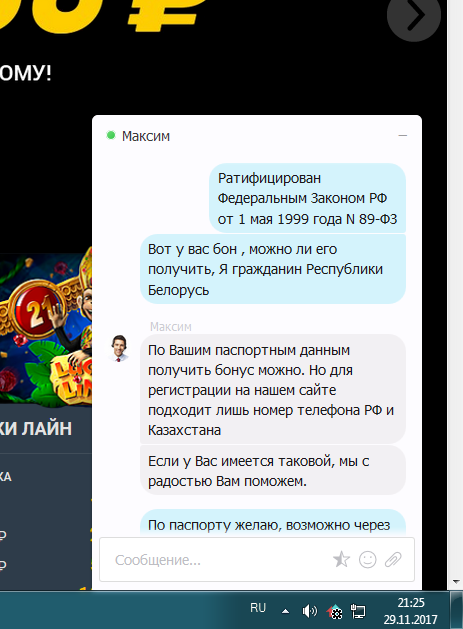The height and width of the screenshot is (629, 463).
Task: Show hidden tray icons arrow
Action: pyautogui.click(x=285, y=611)
